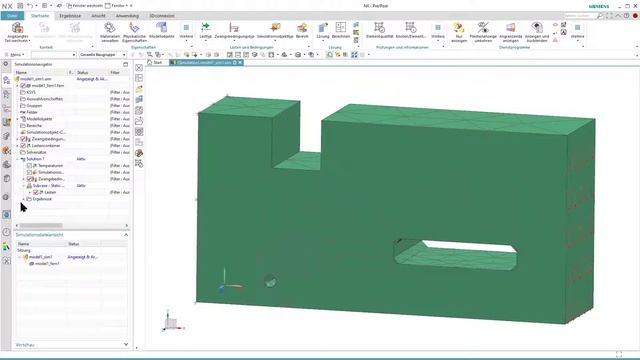Open navigator settings gear icon
640x360 pixels.
6,64
